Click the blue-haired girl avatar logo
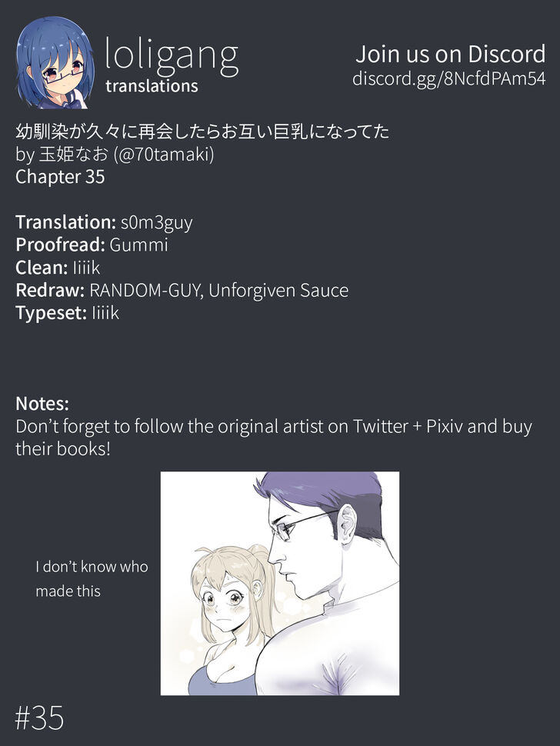Image resolution: width=560 pixels, height=746 pixels. click(55, 62)
